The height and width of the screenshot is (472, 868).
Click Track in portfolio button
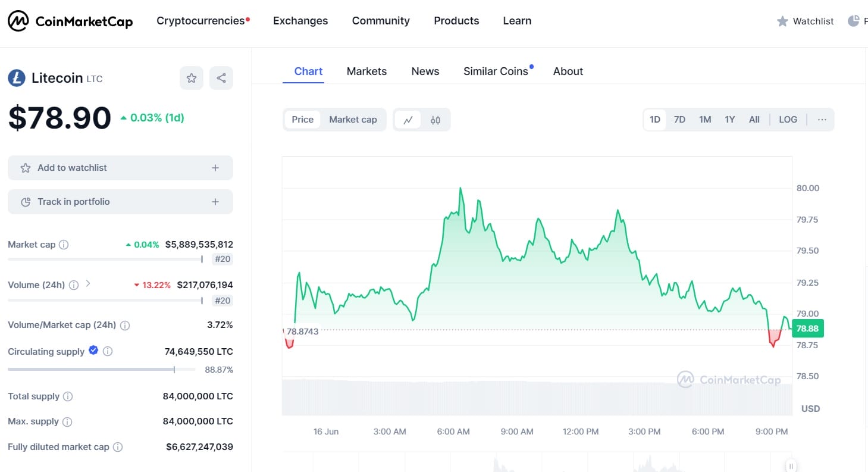click(120, 202)
